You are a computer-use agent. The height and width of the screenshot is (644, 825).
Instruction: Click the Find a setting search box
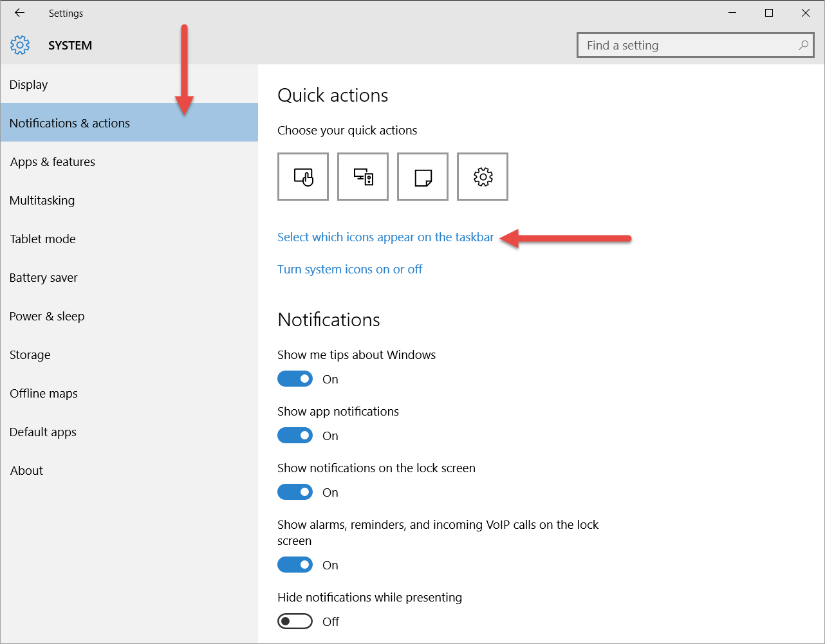coord(682,45)
